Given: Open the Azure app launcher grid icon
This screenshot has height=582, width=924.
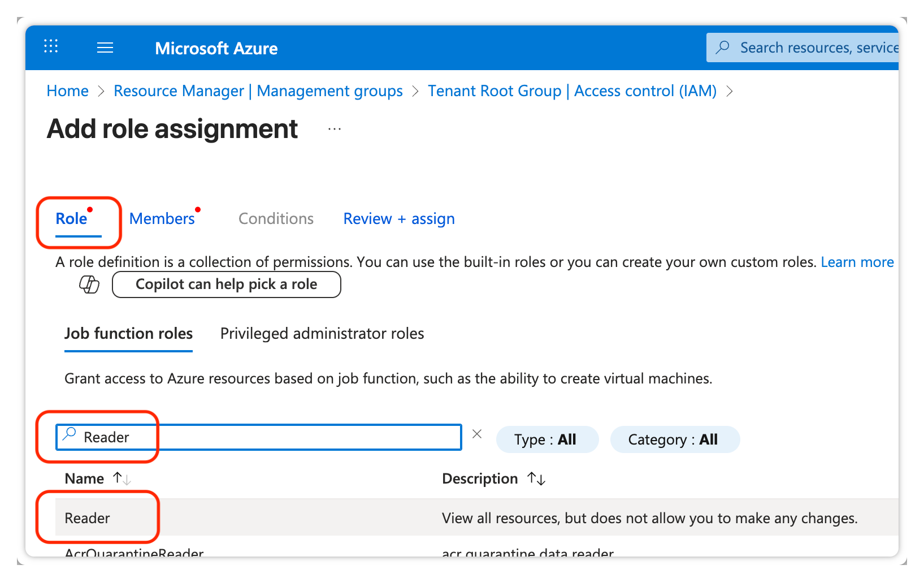Looking at the screenshot, I should click(x=51, y=46).
